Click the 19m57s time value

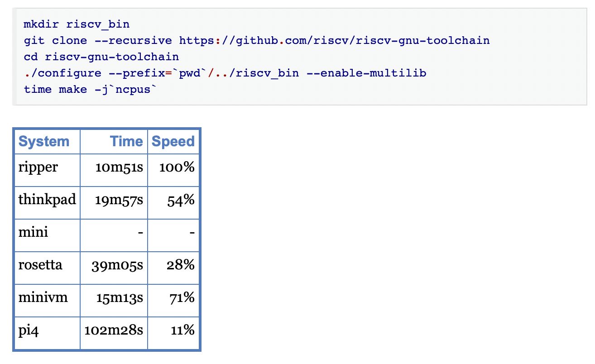[119, 200]
